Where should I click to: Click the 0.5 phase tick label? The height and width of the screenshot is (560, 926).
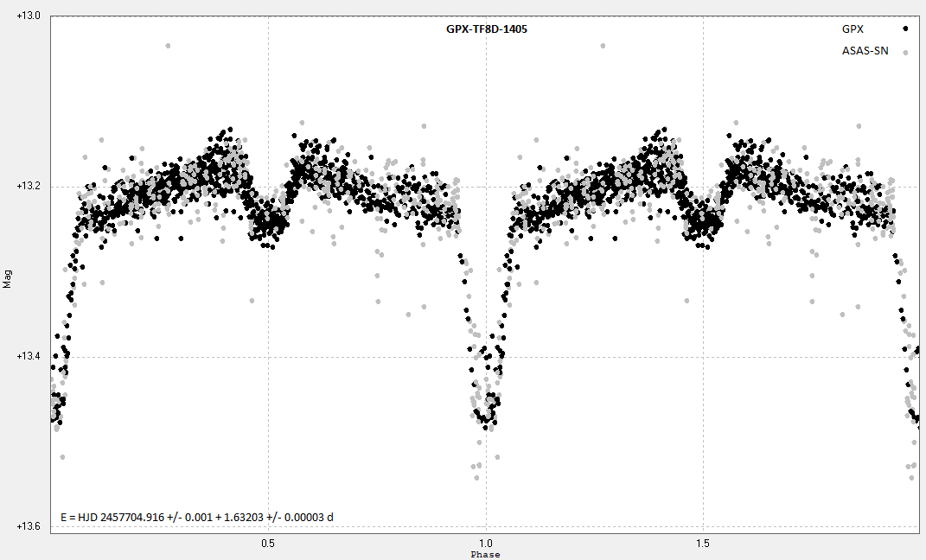point(268,543)
